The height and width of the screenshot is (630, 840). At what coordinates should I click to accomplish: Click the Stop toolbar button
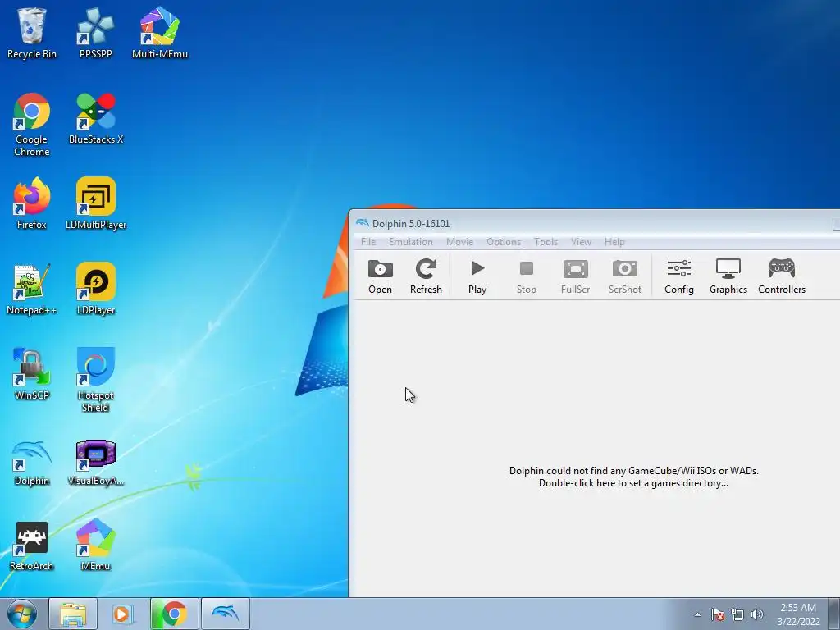click(526, 276)
